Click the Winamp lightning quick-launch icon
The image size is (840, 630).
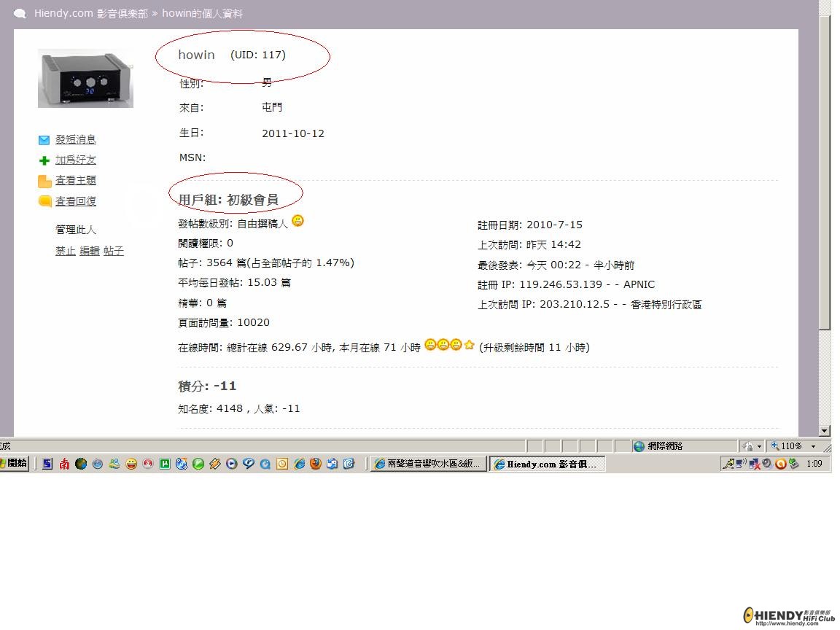[214, 464]
